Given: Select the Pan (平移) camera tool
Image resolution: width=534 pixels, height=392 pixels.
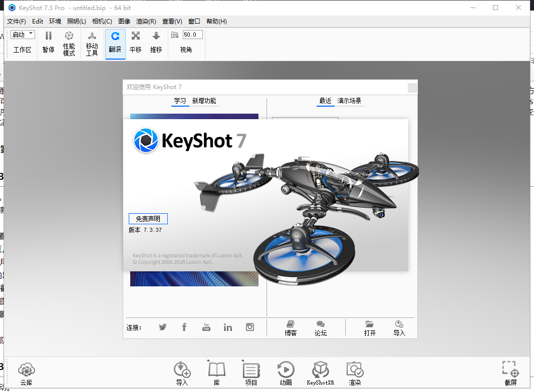Looking at the screenshot, I should [136, 36].
